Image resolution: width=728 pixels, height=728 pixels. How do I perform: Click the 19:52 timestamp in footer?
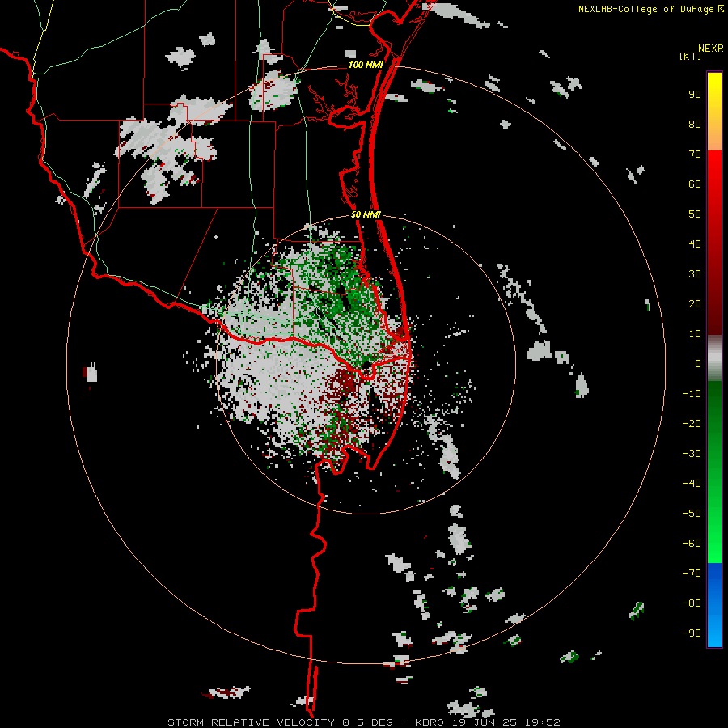coord(543,722)
